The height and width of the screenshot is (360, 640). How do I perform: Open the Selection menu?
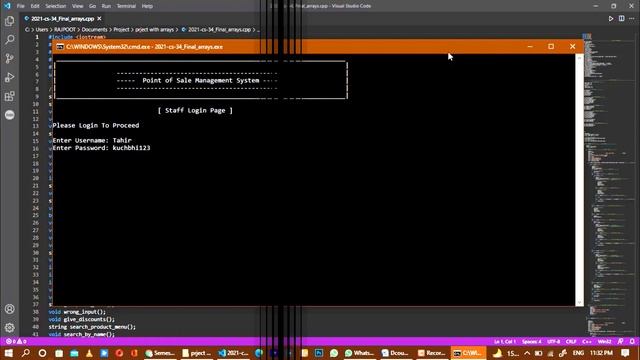tap(56, 6)
